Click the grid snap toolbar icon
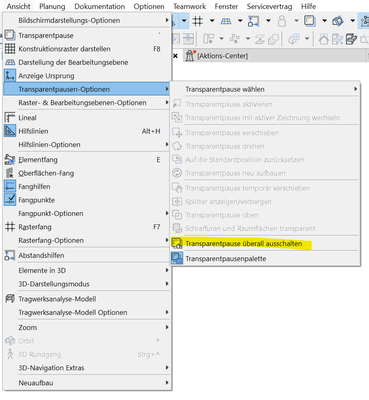The image size is (369, 400). tap(198, 21)
